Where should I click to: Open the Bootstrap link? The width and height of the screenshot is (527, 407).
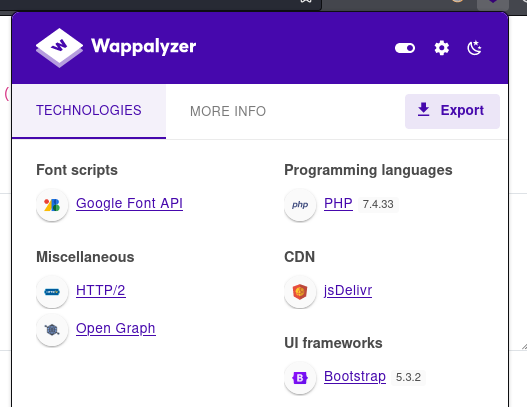click(x=355, y=377)
